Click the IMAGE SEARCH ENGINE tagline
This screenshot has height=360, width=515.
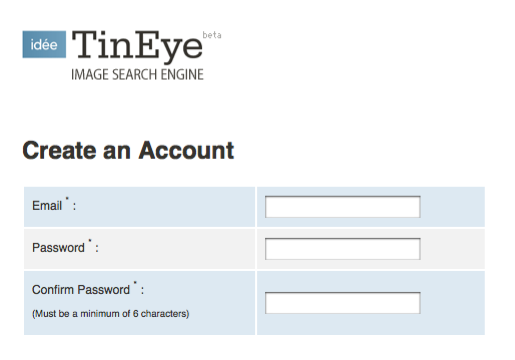click(137, 74)
